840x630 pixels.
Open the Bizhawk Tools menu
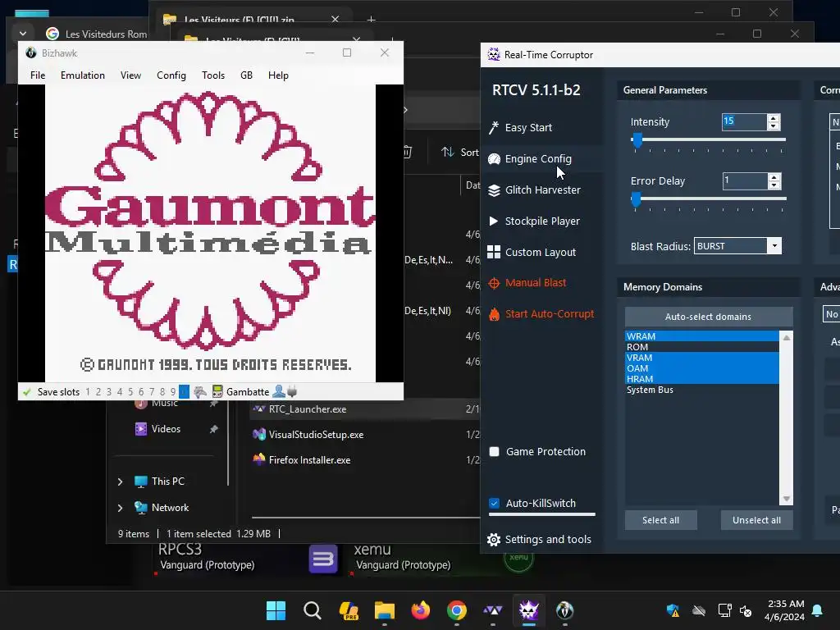pyautogui.click(x=213, y=75)
